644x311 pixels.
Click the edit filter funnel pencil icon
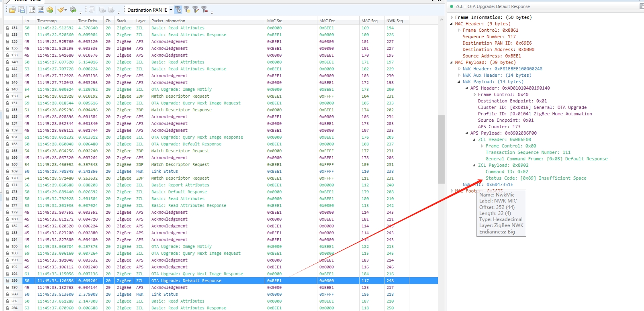[x=196, y=10]
